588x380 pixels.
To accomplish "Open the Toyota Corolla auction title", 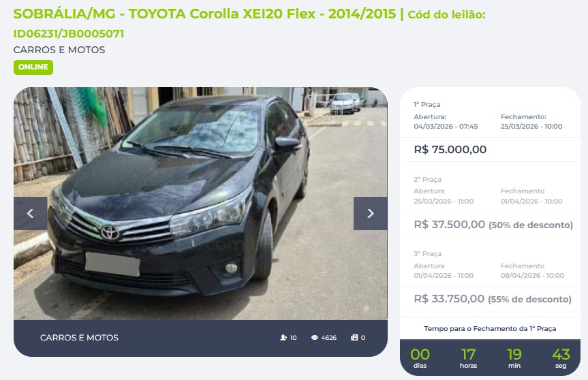I will (x=204, y=14).
